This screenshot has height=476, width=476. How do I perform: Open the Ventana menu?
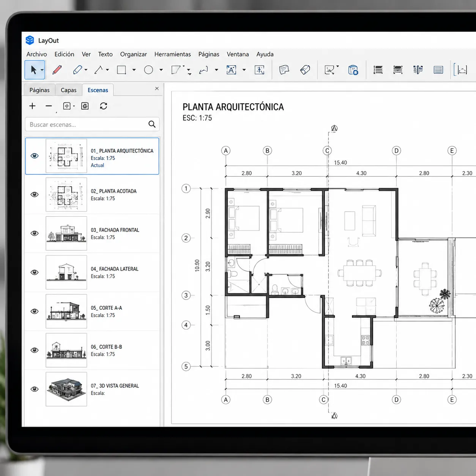click(x=238, y=54)
